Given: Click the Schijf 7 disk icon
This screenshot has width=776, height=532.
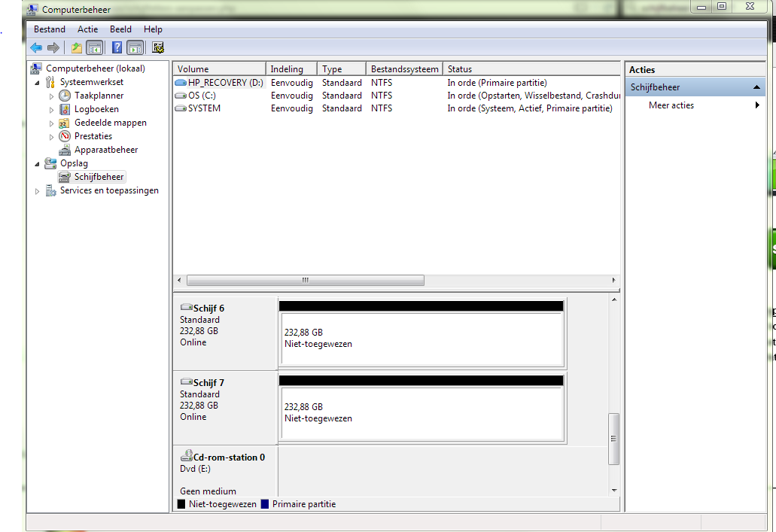Looking at the screenshot, I should click(x=186, y=382).
